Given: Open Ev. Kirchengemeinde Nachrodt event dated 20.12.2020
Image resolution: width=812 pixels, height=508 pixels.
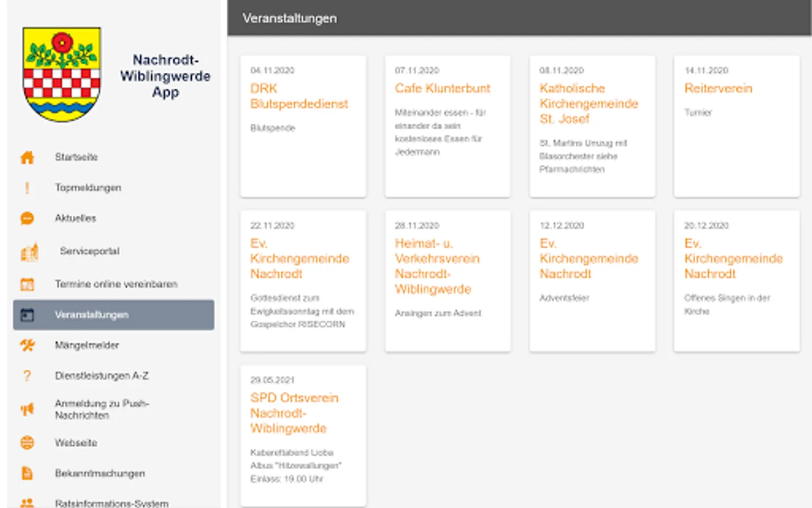Looking at the screenshot, I should [x=734, y=259].
